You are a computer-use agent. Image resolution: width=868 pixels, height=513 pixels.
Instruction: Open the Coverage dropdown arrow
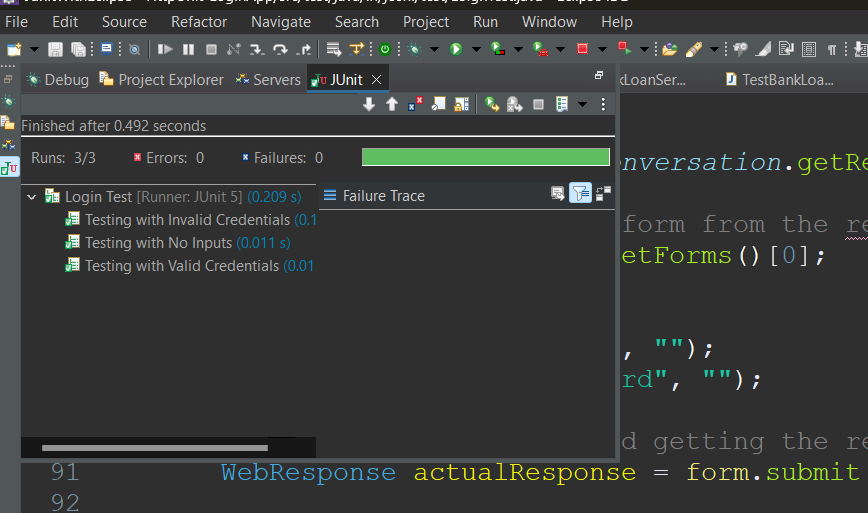[x=518, y=49]
